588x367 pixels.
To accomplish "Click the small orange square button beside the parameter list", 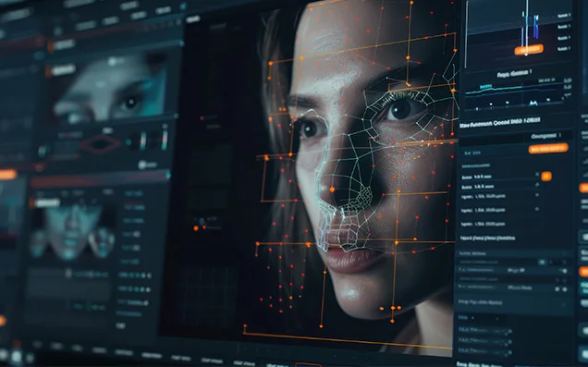I will pyautogui.click(x=546, y=177).
